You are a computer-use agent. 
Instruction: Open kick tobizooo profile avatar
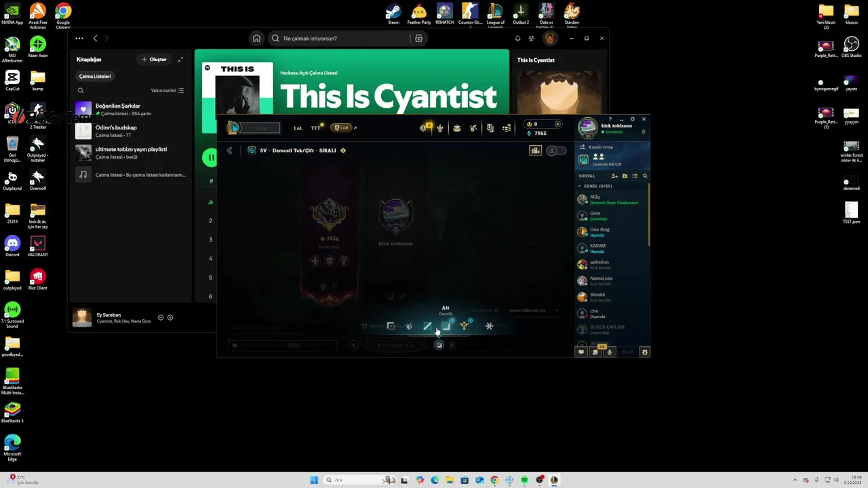tap(587, 127)
